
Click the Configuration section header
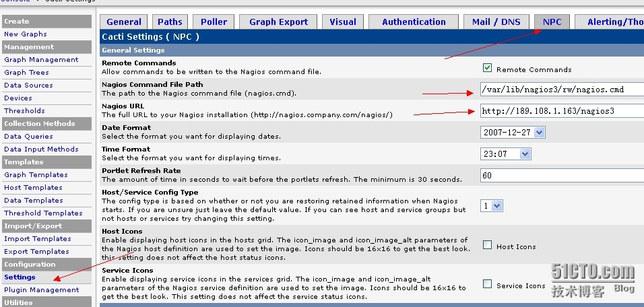(47, 265)
